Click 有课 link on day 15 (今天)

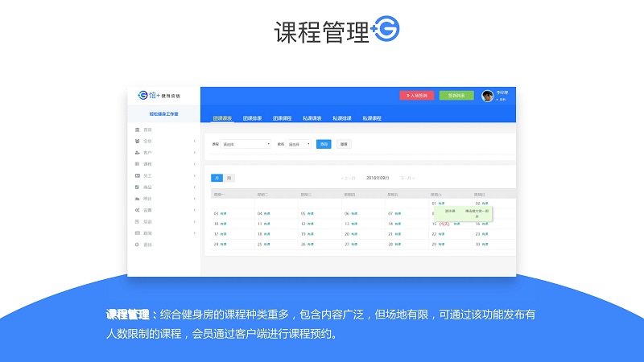[x=456, y=224]
